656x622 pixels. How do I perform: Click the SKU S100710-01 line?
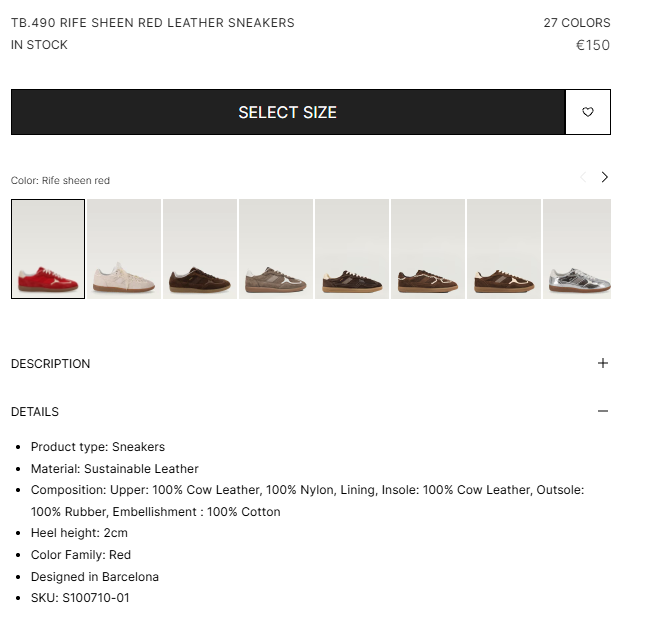[x=80, y=598]
